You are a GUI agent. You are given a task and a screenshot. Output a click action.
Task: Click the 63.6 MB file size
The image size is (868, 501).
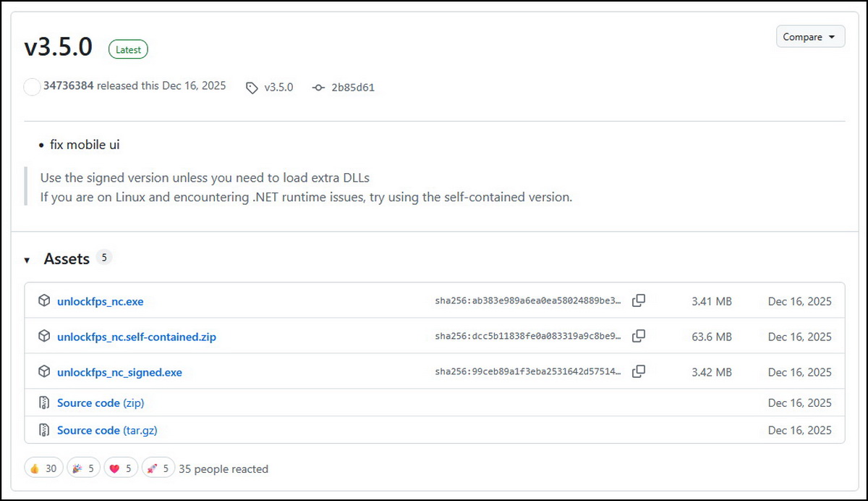point(712,337)
